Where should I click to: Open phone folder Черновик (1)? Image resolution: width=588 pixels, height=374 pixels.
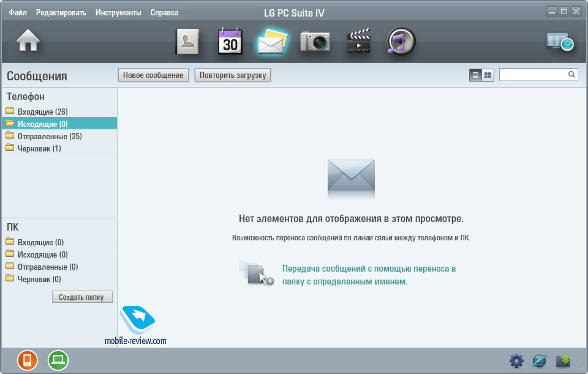point(59,149)
